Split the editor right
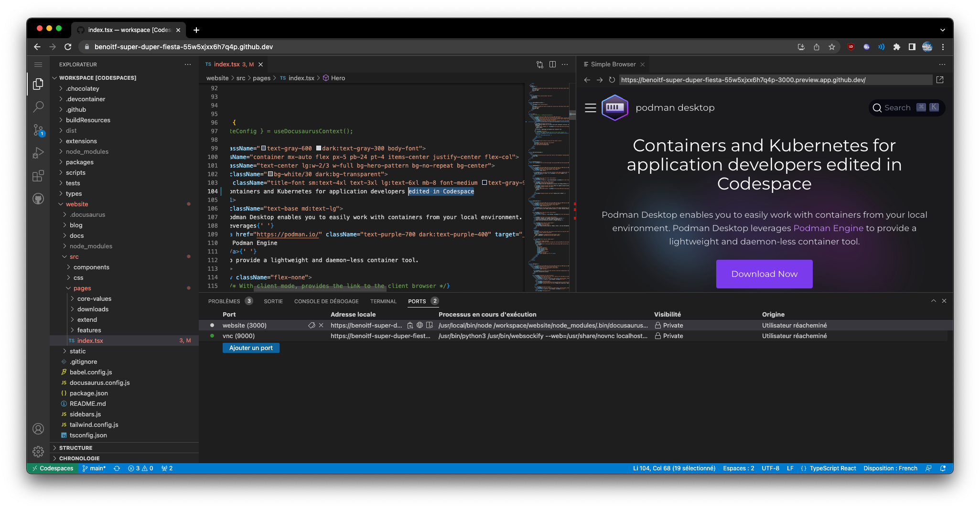The width and height of the screenshot is (980, 509). pos(553,64)
